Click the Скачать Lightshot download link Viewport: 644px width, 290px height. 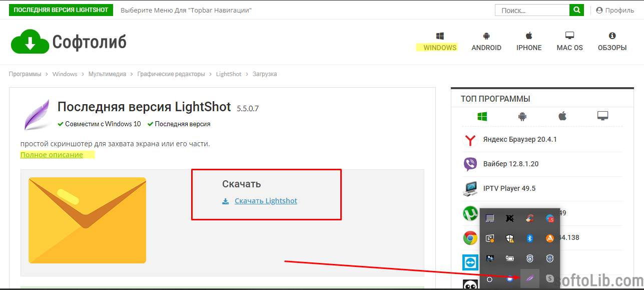(x=266, y=201)
